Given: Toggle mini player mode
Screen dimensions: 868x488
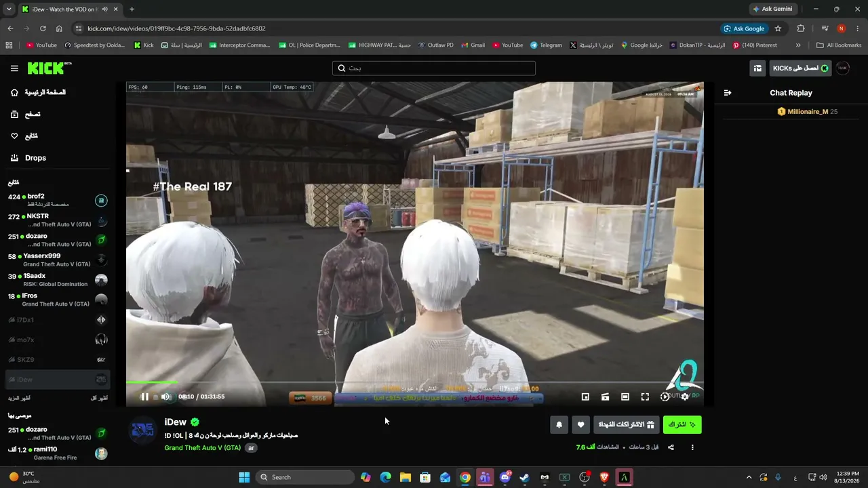Looking at the screenshot, I should 585,396.
